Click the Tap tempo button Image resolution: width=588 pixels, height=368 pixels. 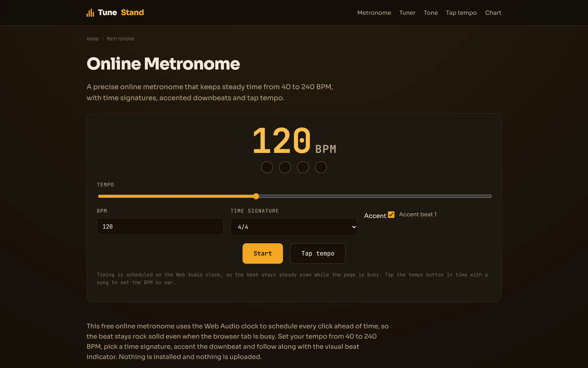[317, 253]
